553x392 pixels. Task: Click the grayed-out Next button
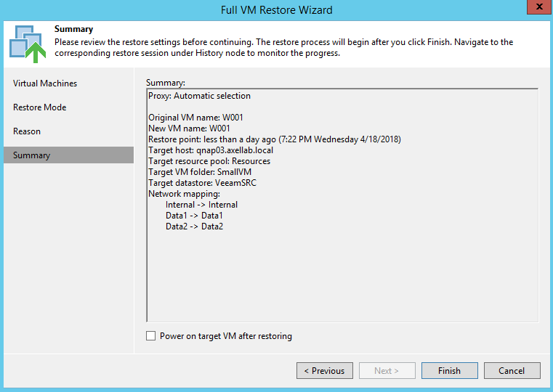coord(387,370)
